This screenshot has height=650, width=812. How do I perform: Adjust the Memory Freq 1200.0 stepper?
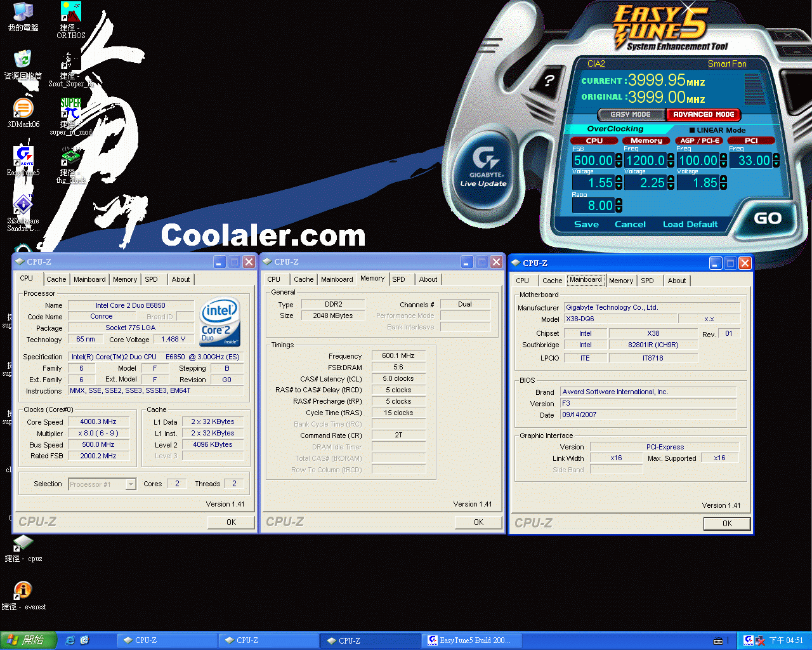pos(671,161)
